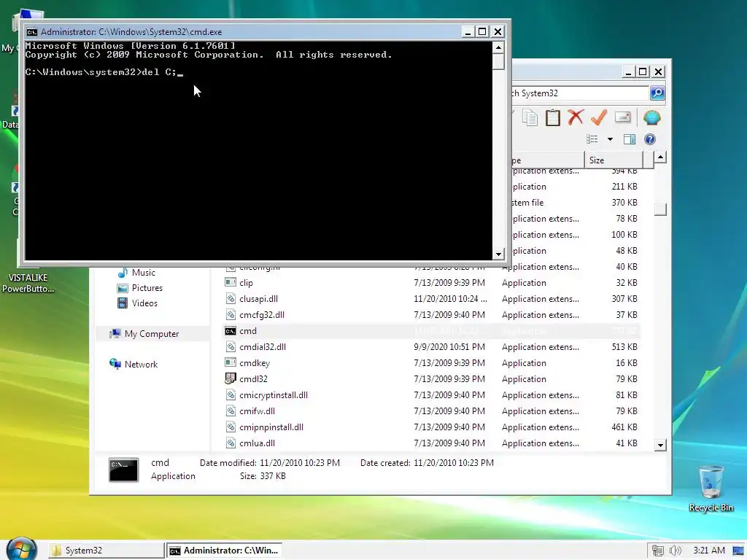
Task: Click the volume speaker tray icon
Action: (675, 551)
